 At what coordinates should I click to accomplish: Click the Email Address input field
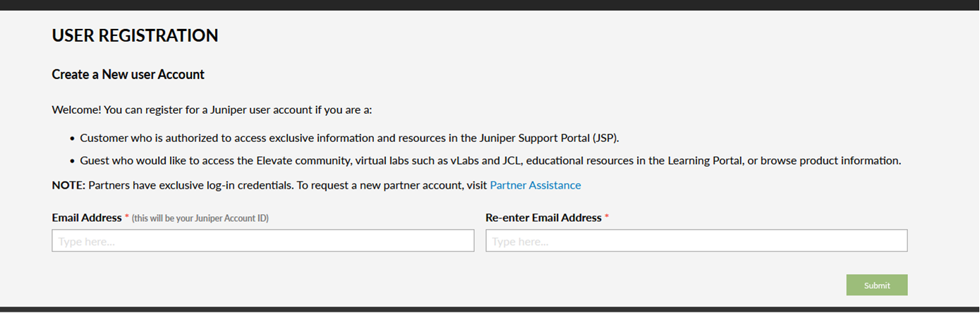pyautogui.click(x=262, y=241)
